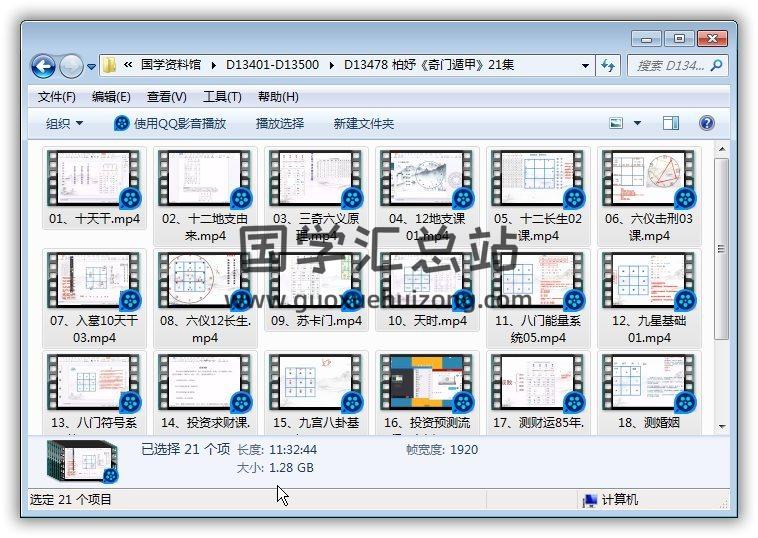
Task: Click the magnifier search icon
Action: [717, 65]
